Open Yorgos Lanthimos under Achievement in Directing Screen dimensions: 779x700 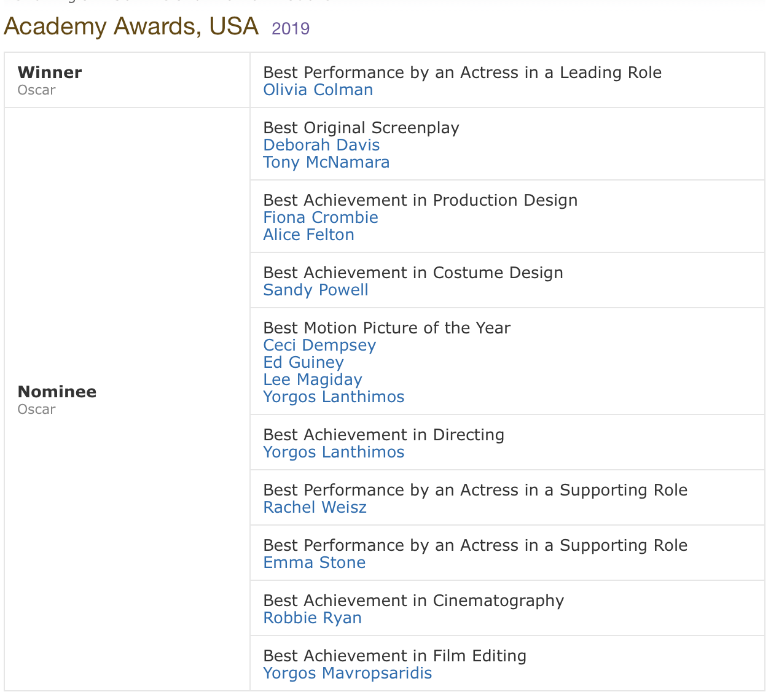(x=334, y=452)
